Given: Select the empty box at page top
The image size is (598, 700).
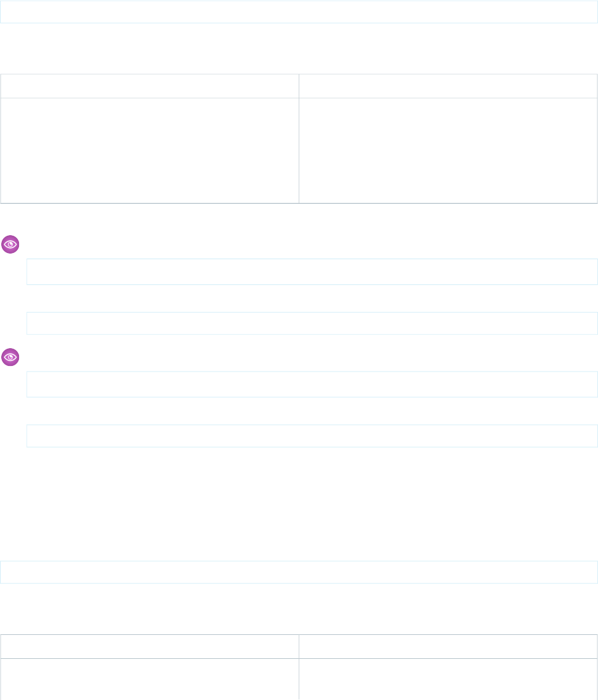Looking at the screenshot, I should [x=299, y=12].
